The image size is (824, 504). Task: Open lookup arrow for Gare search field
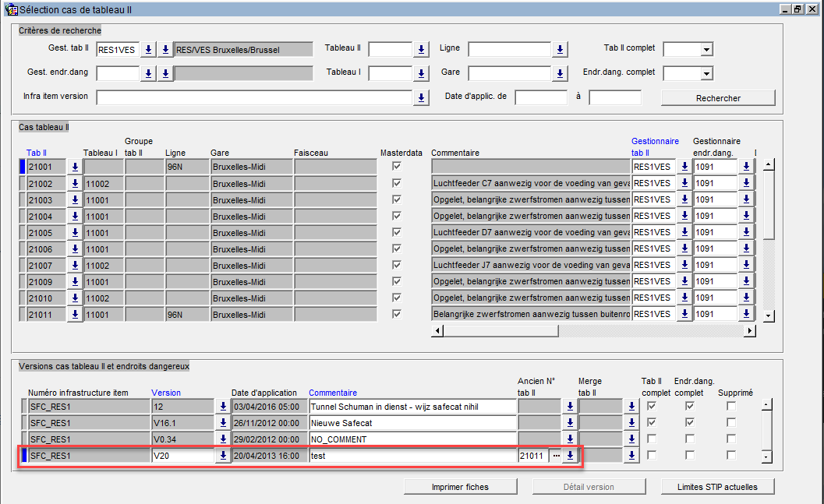(560, 73)
